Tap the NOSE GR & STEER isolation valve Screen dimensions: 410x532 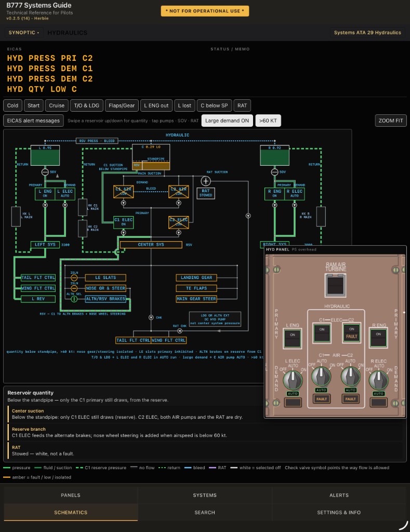(x=74, y=288)
